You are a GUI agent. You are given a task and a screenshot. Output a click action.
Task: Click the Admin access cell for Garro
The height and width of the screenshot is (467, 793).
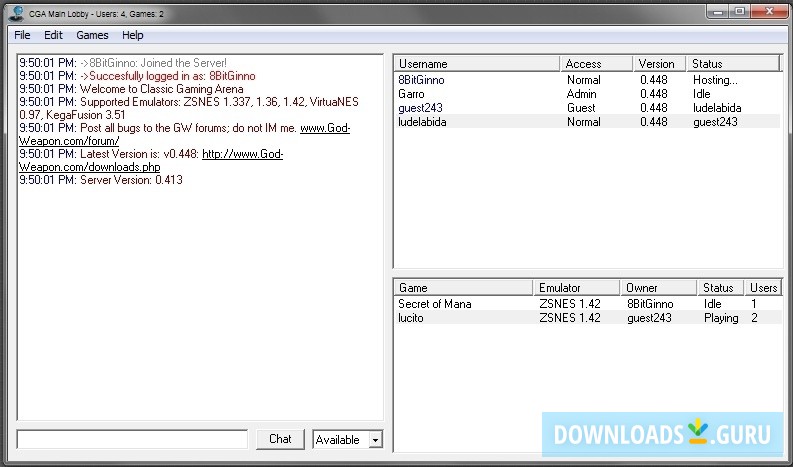tap(582, 94)
